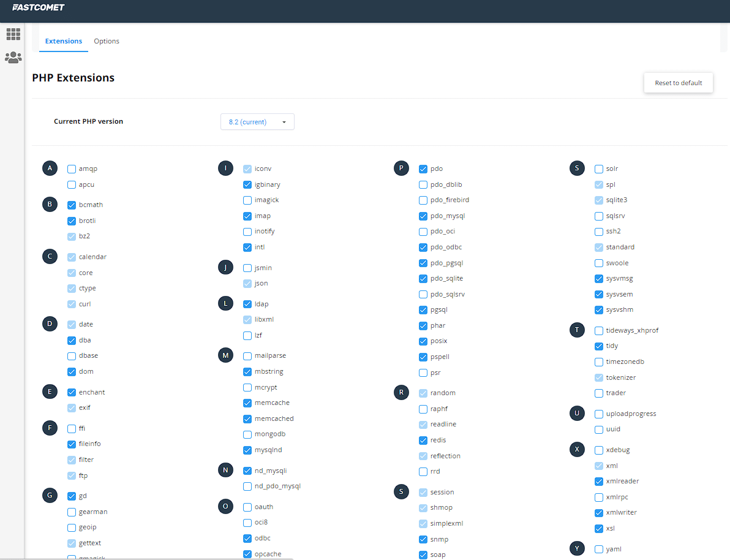Uncheck the pdo_mysql extension
Image resolution: width=730 pixels, height=560 pixels.
[x=423, y=216]
